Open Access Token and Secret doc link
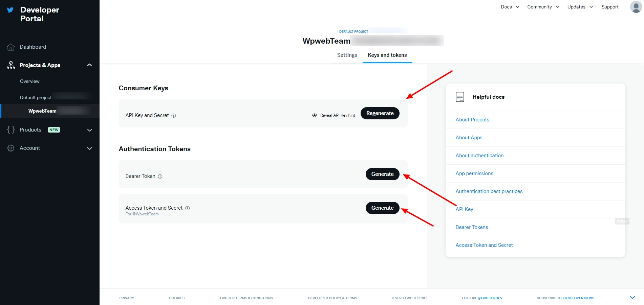 pos(484,245)
